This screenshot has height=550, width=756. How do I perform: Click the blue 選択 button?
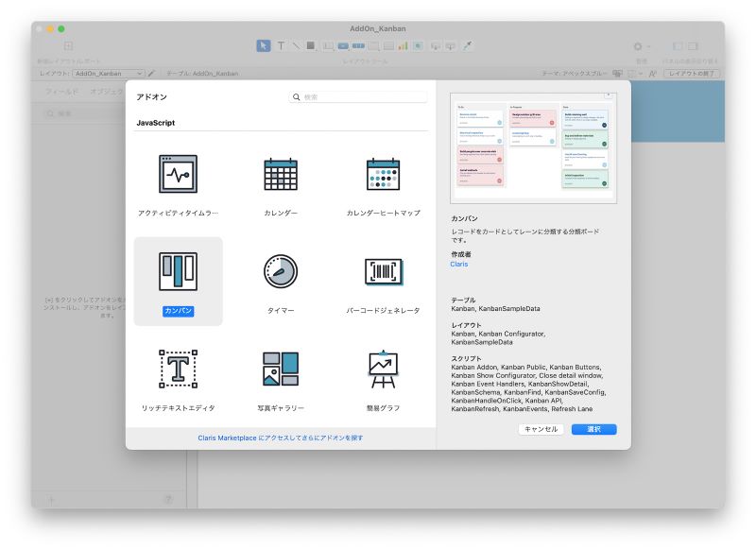594,429
